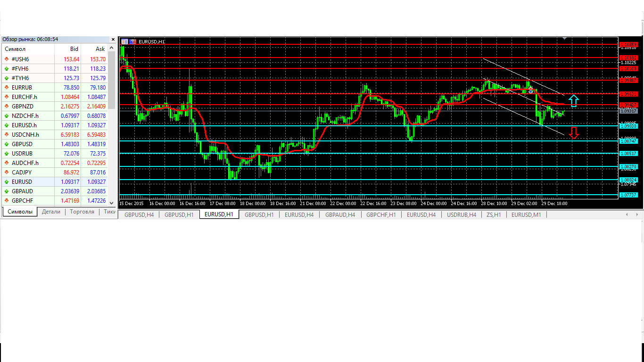Open the ZS,H1 chart tab
This screenshot has height=362, width=644.
point(494,214)
